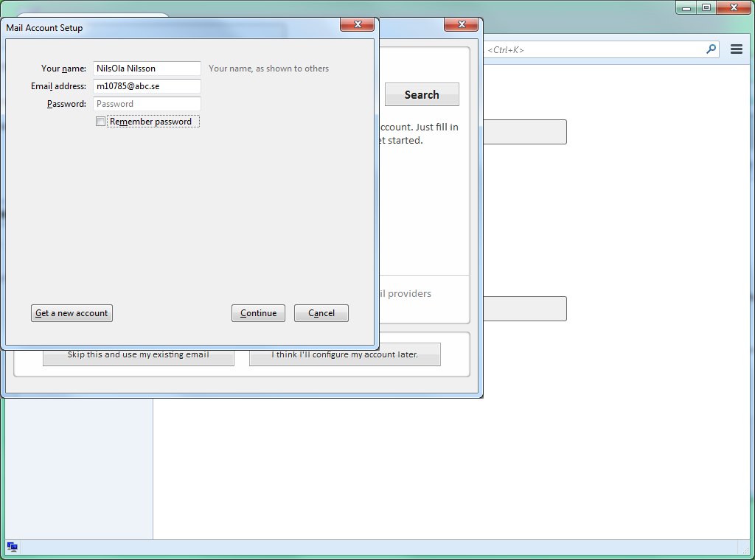
Task: Click the Continue button
Action: pyautogui.click(x=258, y=313)
